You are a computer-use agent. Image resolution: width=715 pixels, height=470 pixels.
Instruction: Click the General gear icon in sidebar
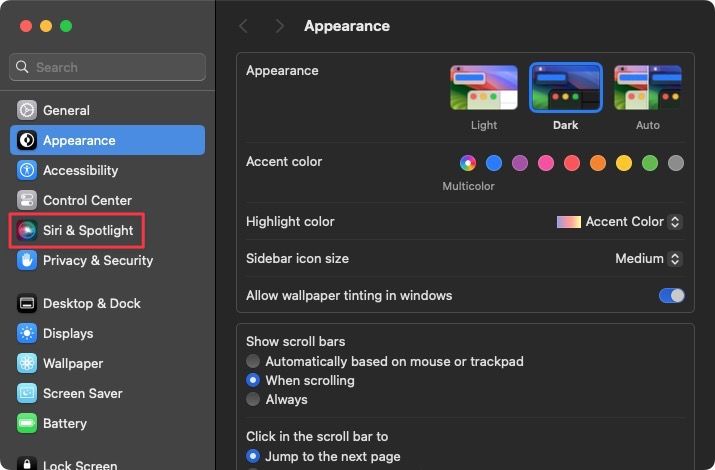click(26, 110)
